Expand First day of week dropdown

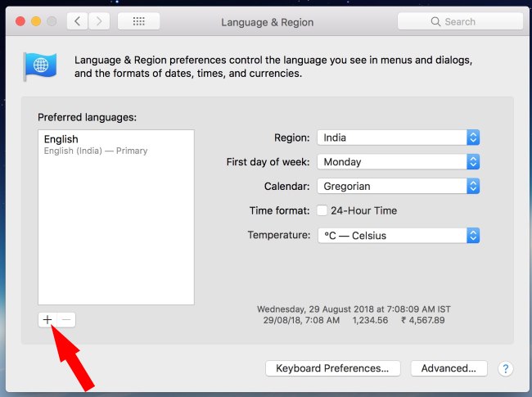click(397, 162)
